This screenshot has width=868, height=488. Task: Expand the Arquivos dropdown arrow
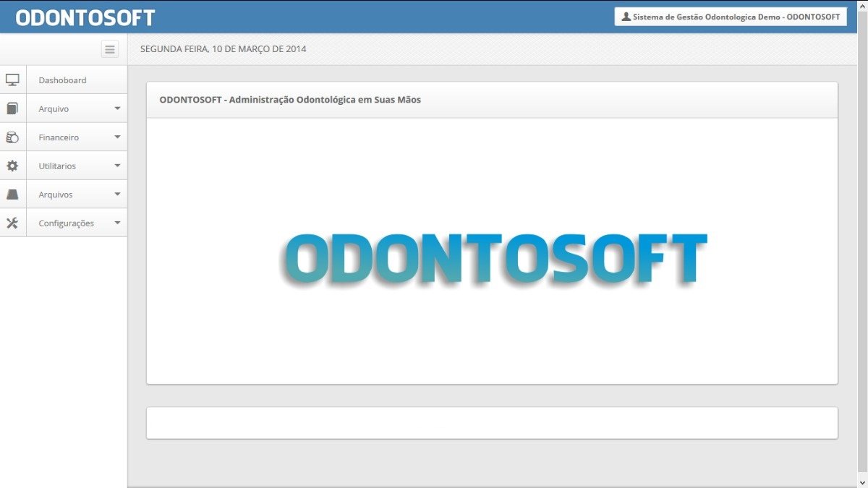click(x=117, y=194)
